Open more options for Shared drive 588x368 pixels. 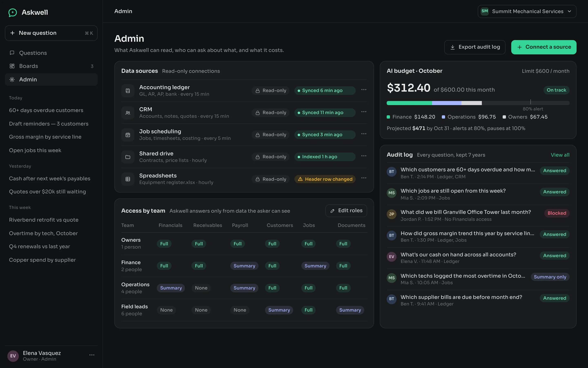[364, 156]
